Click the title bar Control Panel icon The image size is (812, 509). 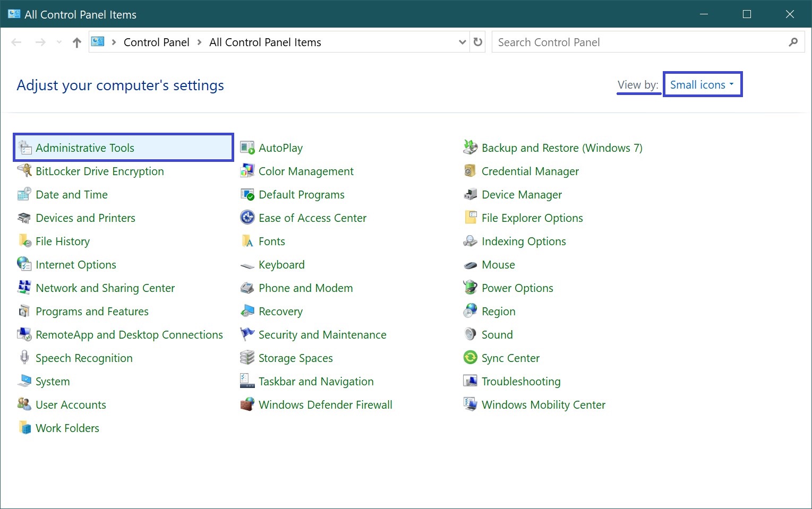click(14, 14)
